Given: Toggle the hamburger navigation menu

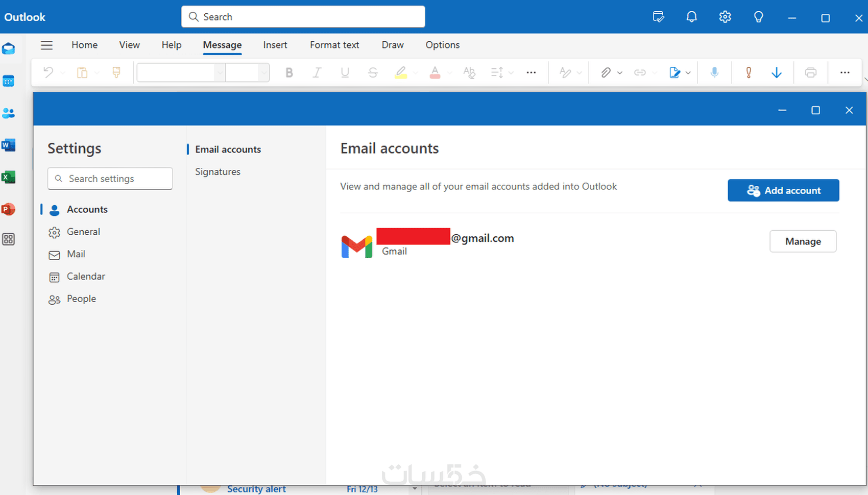Looking at the screenshot, I should (46, 45).
